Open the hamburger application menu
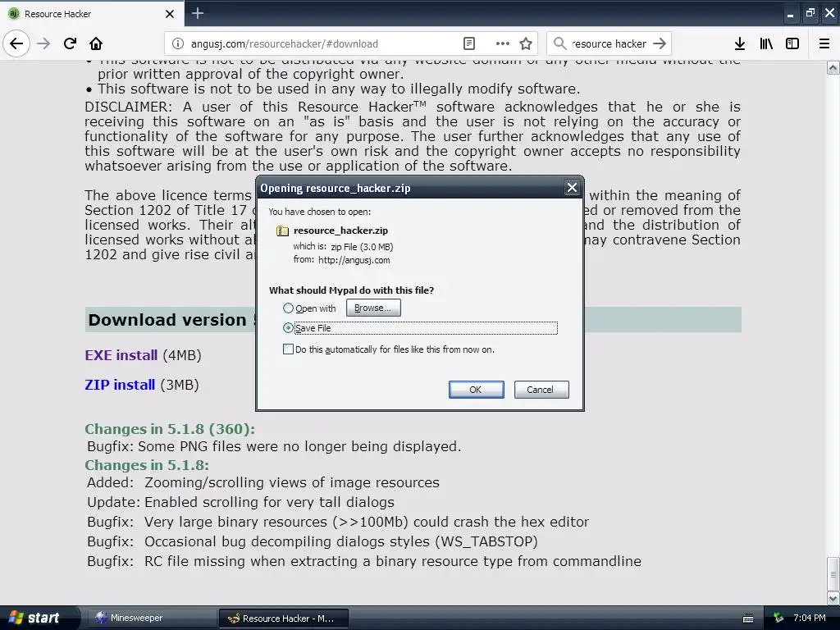840x630 pixels. pyautogui.click(x=824, y=43)
